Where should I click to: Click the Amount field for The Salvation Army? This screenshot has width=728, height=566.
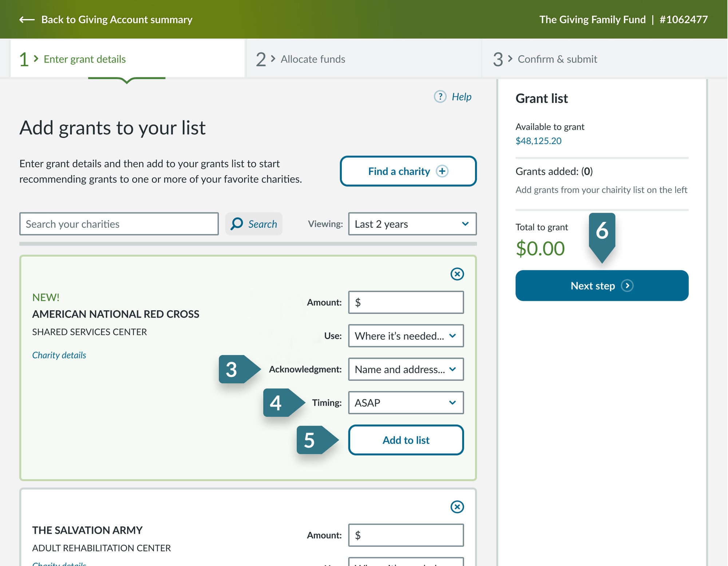coord(405,535)
